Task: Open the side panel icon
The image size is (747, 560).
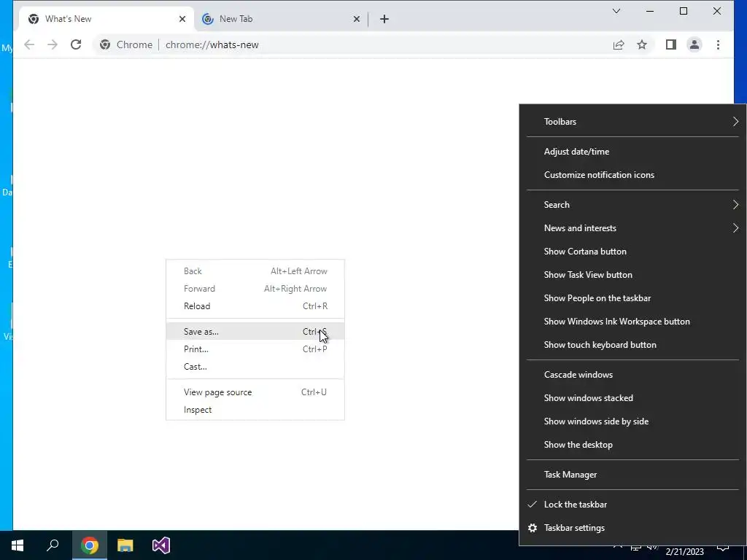Action: (x=671, y=44)
